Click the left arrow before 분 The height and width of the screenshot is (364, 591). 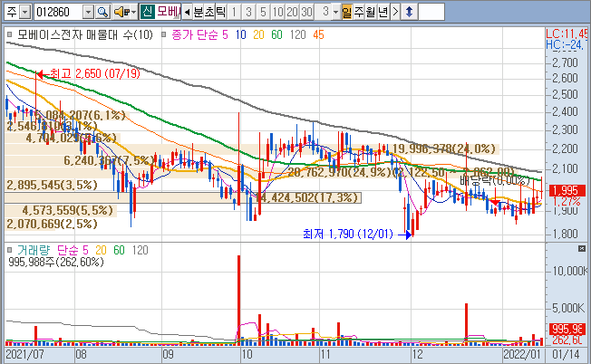(187, 12)
